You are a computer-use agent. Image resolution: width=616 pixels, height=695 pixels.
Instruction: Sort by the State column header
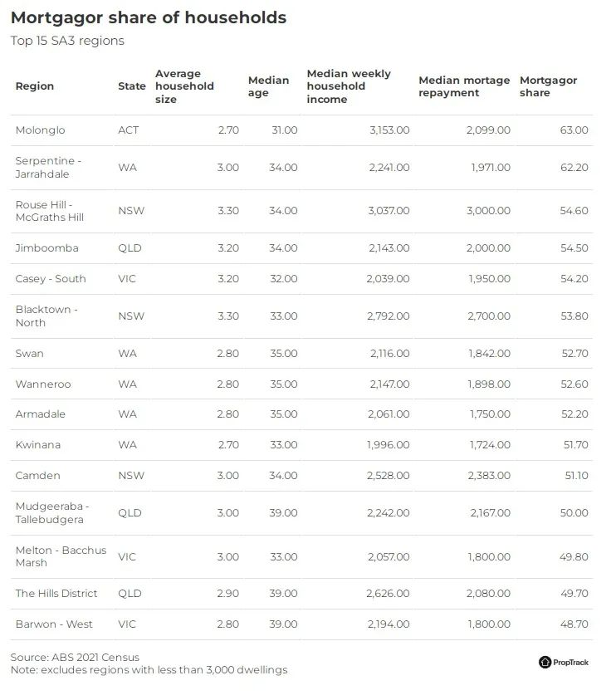132,86
